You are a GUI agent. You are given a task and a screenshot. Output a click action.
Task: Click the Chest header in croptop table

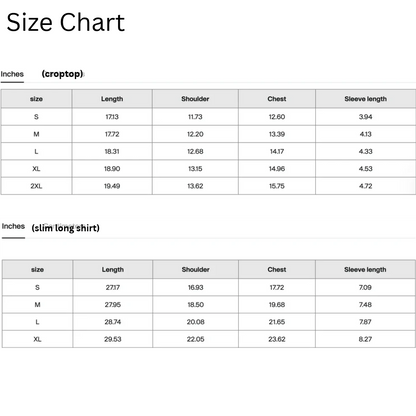point(277,99)
